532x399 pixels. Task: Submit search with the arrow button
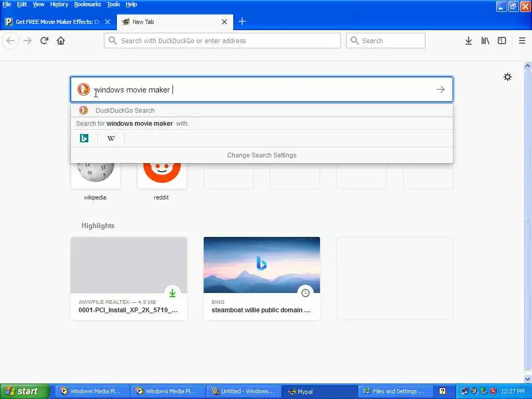[441, 89]
